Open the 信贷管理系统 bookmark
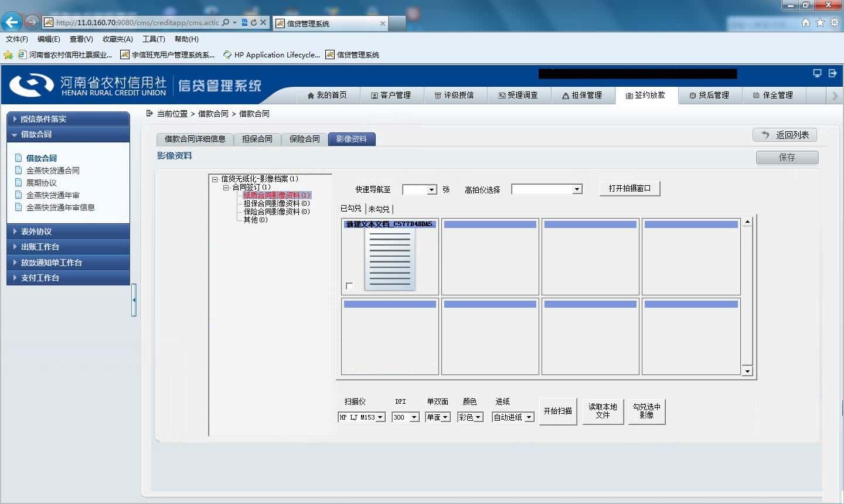Screen dimensions: 844x504 pos(352,55)
